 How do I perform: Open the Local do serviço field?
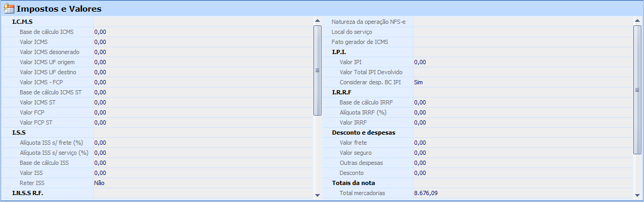click(523, 32)
